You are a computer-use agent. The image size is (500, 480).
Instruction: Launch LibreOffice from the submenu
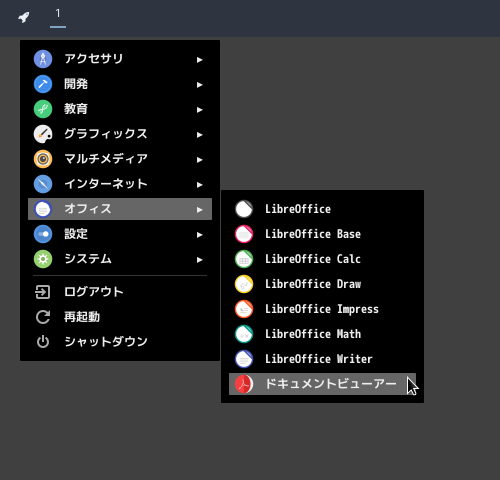click(322, 209)
